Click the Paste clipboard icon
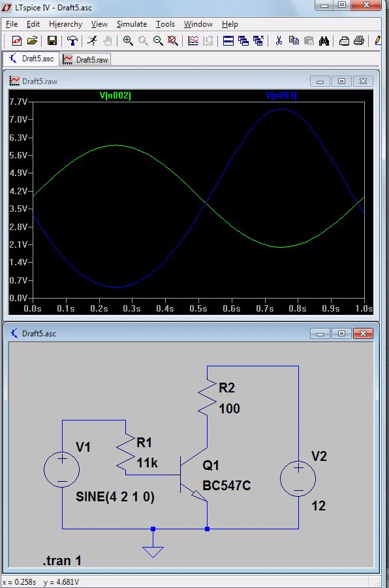 [x=309, y=40]
